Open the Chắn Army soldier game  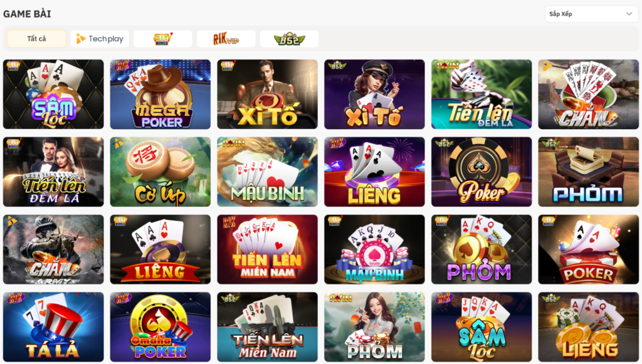click(x=53, y=249)
